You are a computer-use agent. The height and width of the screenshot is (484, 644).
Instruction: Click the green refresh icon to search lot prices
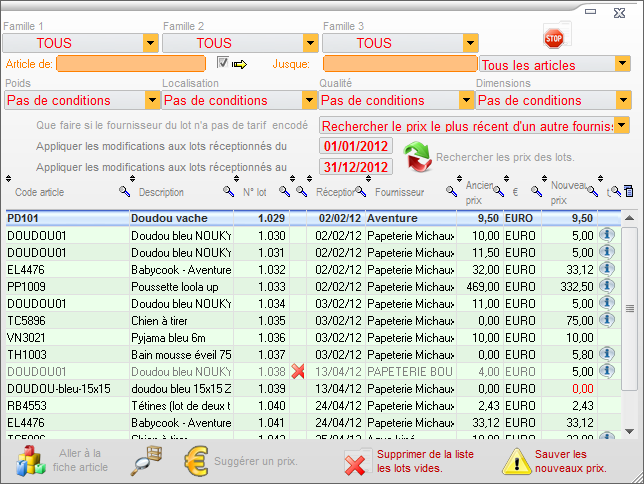click(417, 157)
